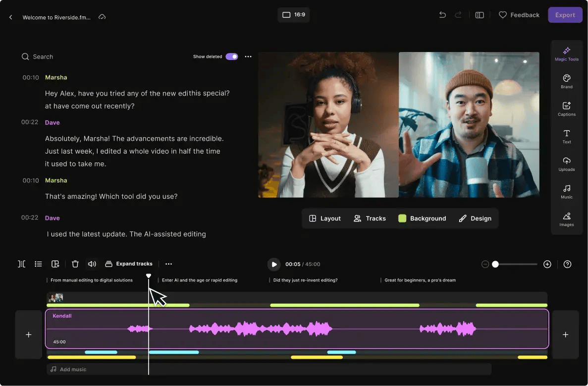The height and width of the screenshot is (386, 588).
Task: Expand tracks in the timeline
Action: point(129,264)
